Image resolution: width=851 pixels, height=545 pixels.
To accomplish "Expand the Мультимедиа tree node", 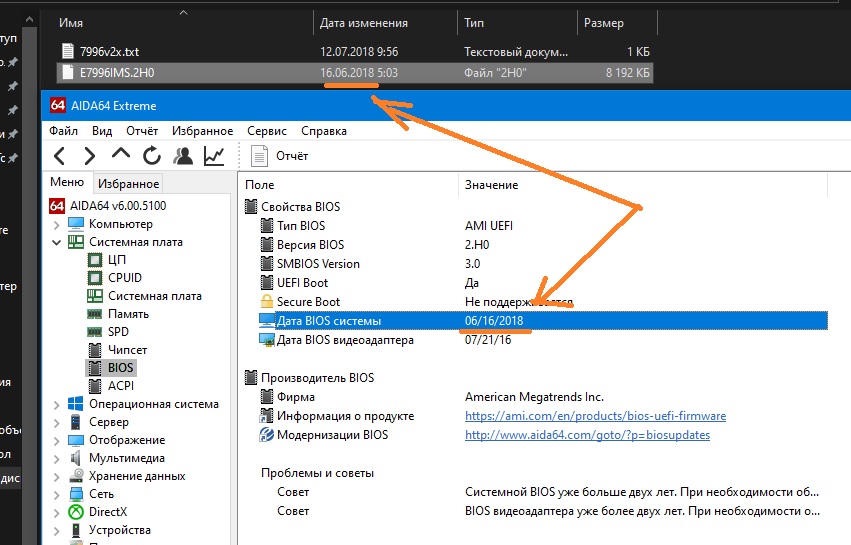I will 56,458.
